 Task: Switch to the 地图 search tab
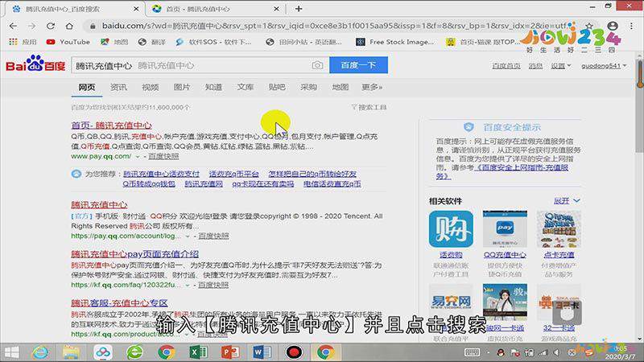(x=341, y=87)
